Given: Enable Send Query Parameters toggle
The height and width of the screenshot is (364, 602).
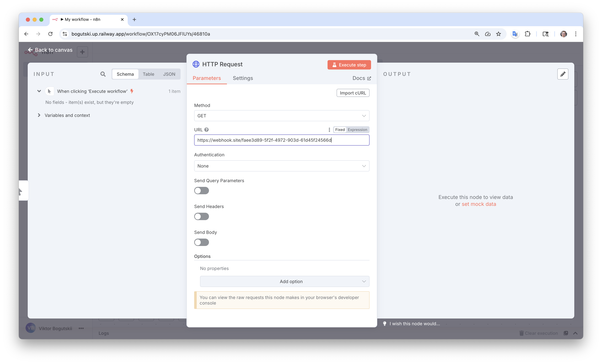Looking at the screenshot, I should pos(201,191).
